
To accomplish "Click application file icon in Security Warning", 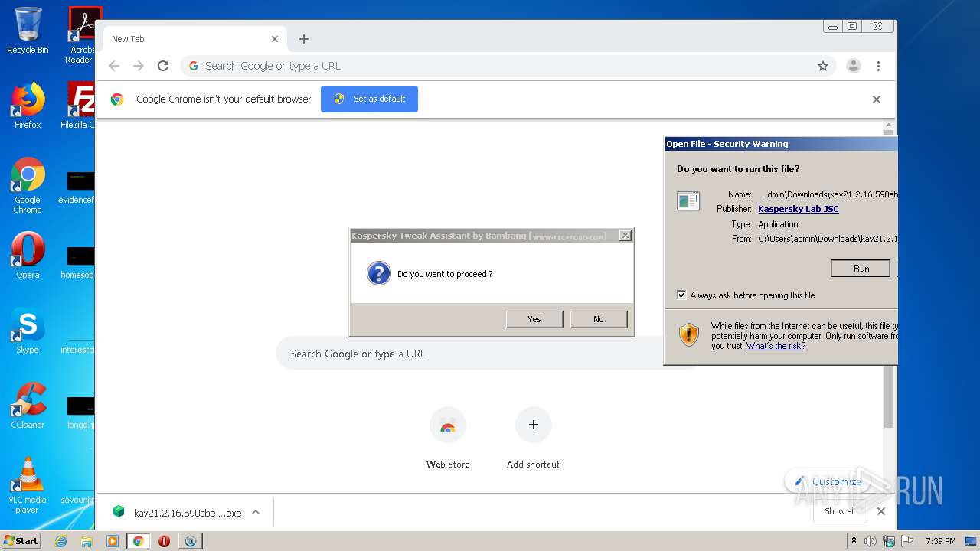I will click(x=688, y=201).
